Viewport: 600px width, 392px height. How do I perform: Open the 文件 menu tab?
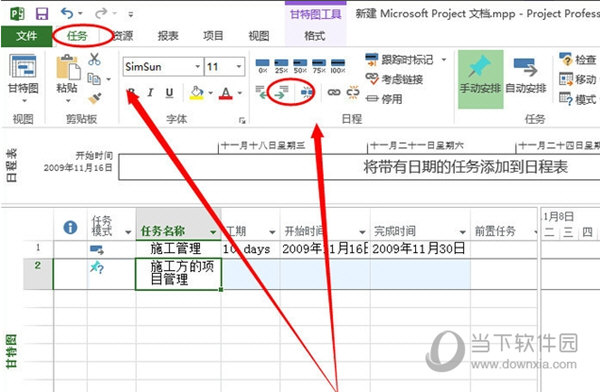[26, 36]
